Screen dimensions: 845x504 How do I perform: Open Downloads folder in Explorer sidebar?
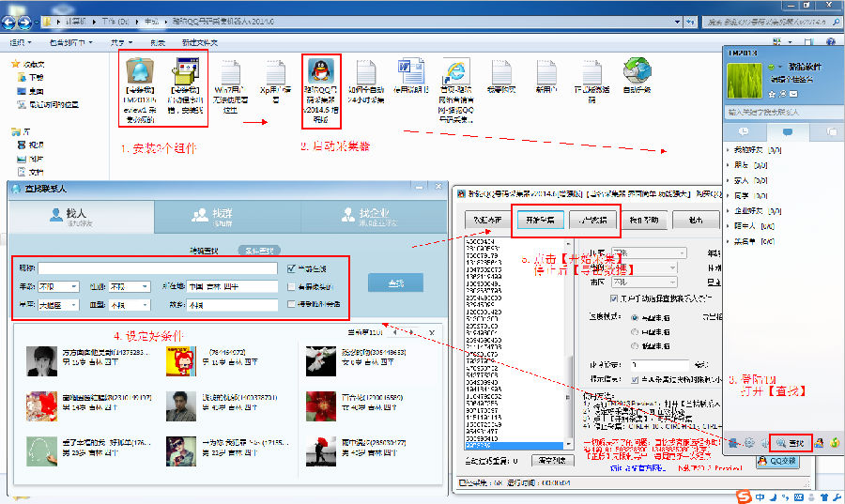coord(30,77)
